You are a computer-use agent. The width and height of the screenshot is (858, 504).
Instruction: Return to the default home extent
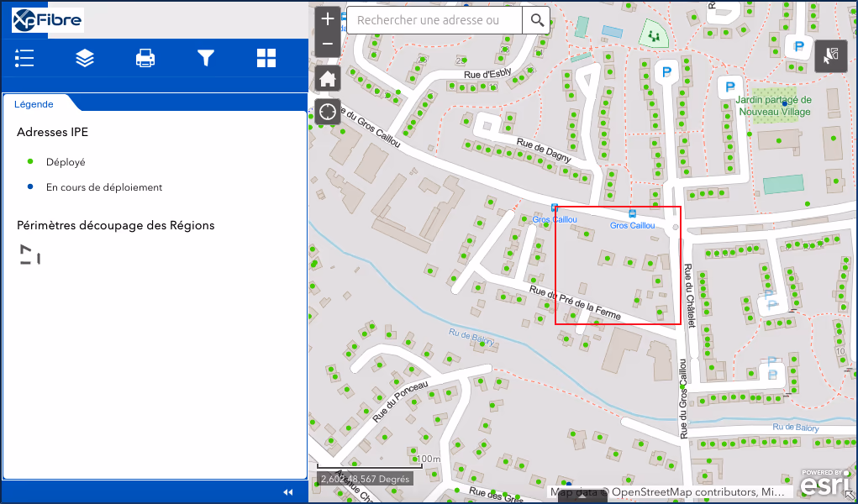tap(328, 79)
